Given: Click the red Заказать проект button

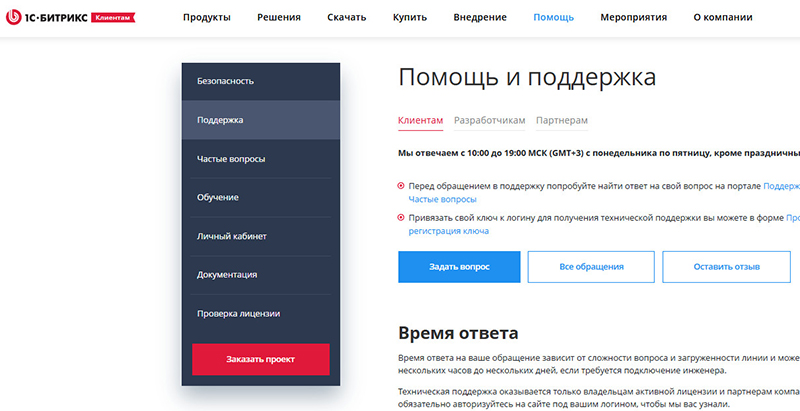Looking at the screenshot, I should pos(261,359).
